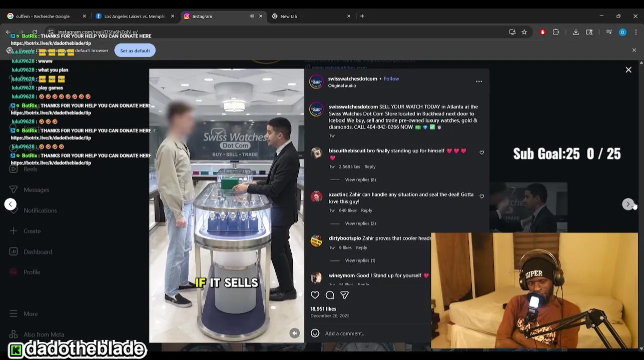
Task: Open winneymom's profile picture
Action: click(316, 277)
